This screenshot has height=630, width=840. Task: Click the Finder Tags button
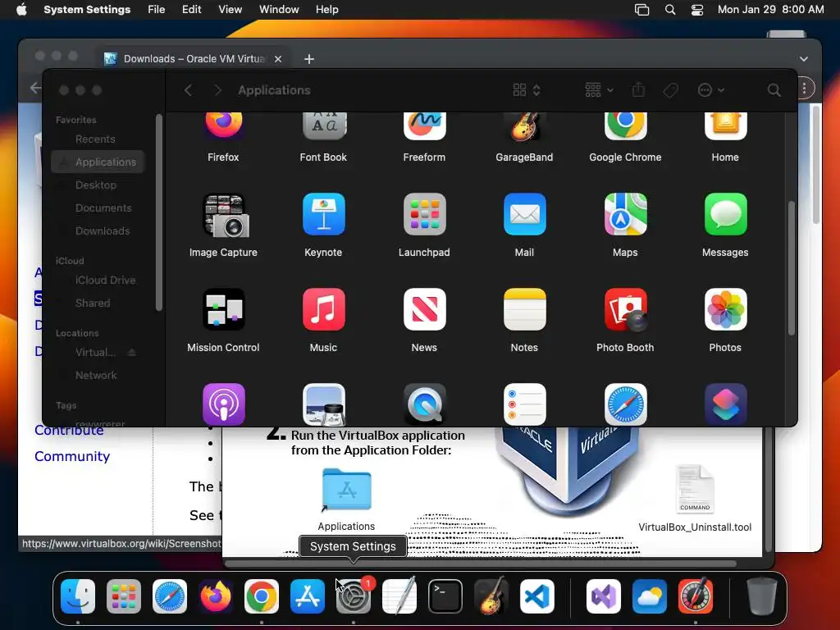tap(670, 90)
